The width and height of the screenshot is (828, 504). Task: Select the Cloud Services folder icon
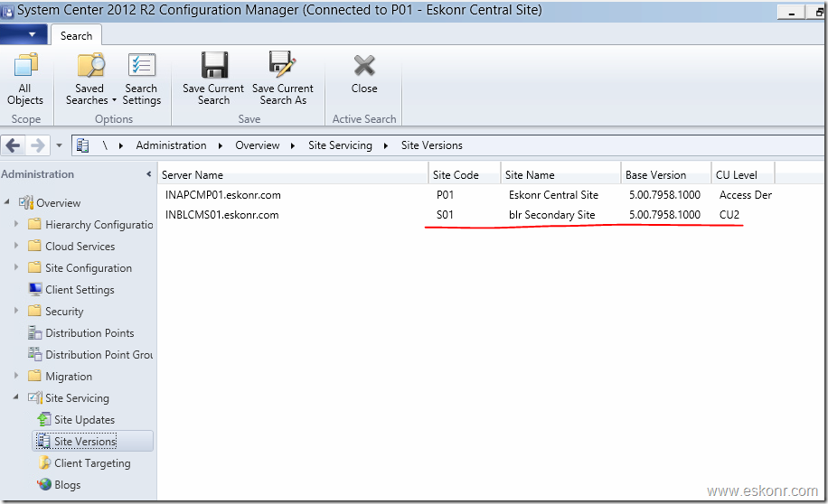(35, 246)
